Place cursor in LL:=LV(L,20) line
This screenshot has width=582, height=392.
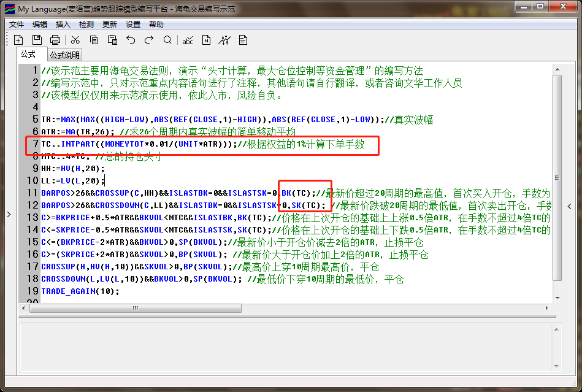pyautogui.click(x=73, y=181)
